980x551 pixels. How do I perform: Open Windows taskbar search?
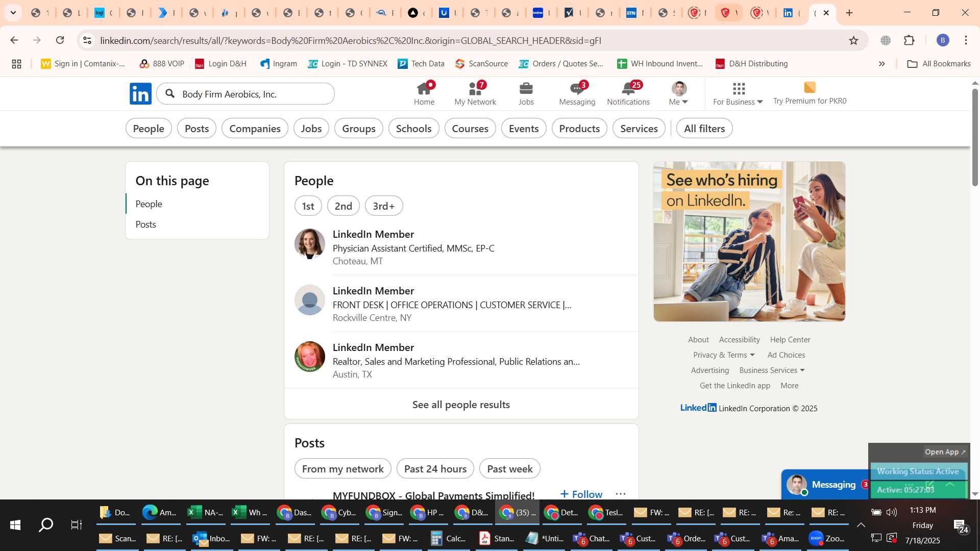46,524
